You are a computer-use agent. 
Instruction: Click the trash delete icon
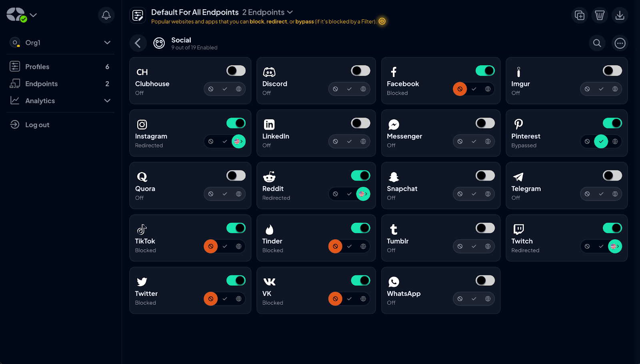pos(600,15)
